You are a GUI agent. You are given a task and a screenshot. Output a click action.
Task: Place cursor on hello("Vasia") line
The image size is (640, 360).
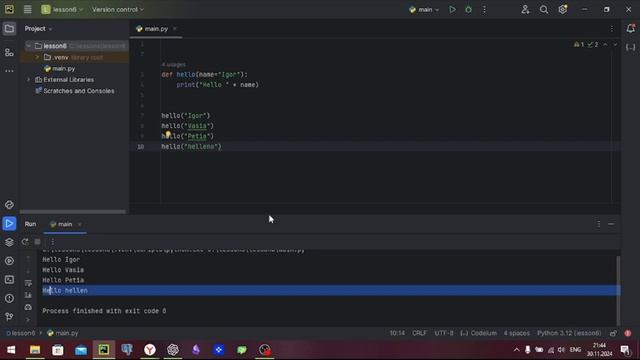[187, 126]
